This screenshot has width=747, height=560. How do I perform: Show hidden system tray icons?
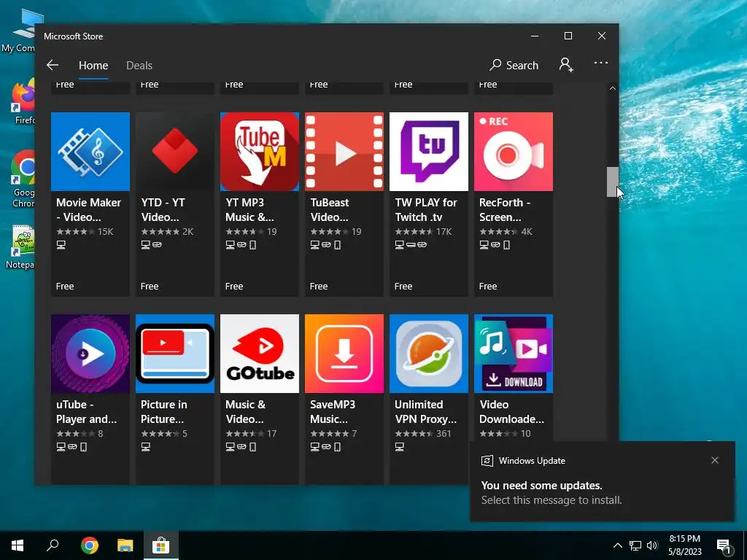617,545
